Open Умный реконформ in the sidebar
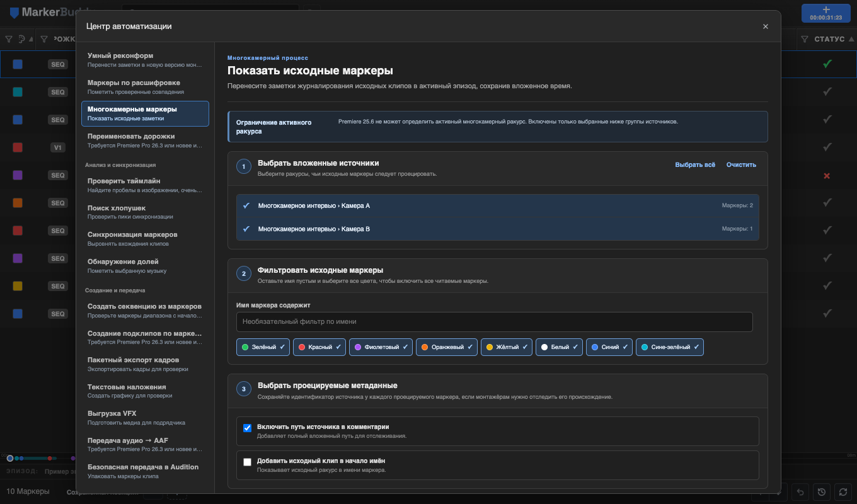Viewport: 857px width, 504px height. [x=145, y=60]
